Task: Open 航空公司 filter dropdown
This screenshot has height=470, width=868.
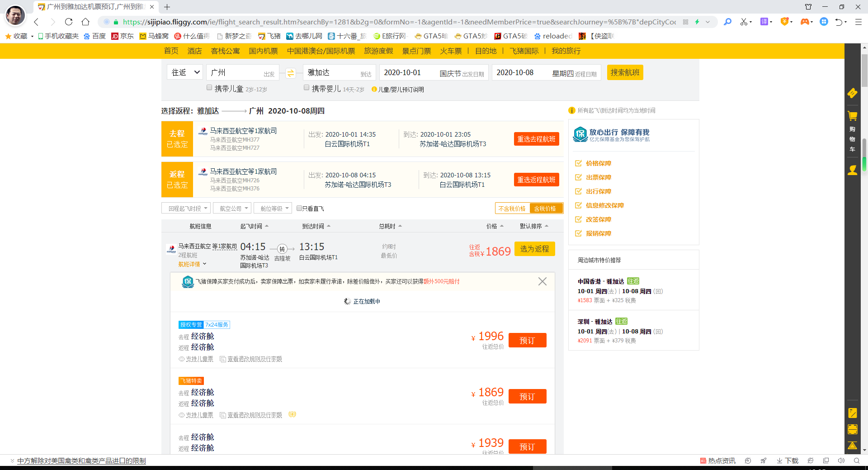Action: [232, 209]
